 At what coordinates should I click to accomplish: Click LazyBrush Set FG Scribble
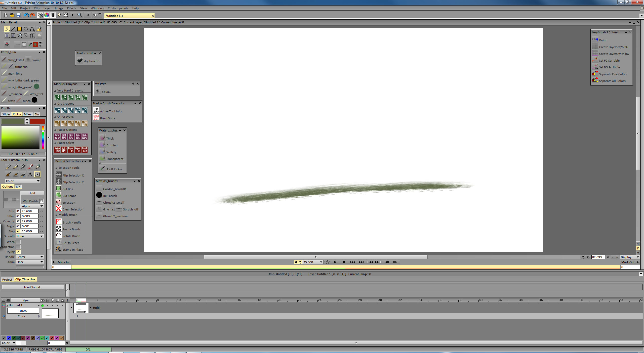pyautogui.click(x=606, y=60)
